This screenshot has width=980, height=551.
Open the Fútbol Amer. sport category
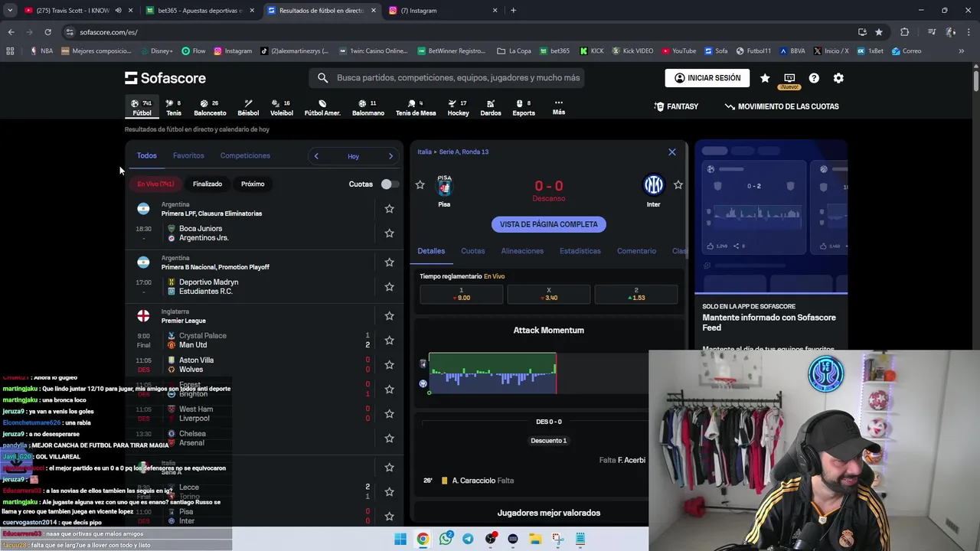322,107
